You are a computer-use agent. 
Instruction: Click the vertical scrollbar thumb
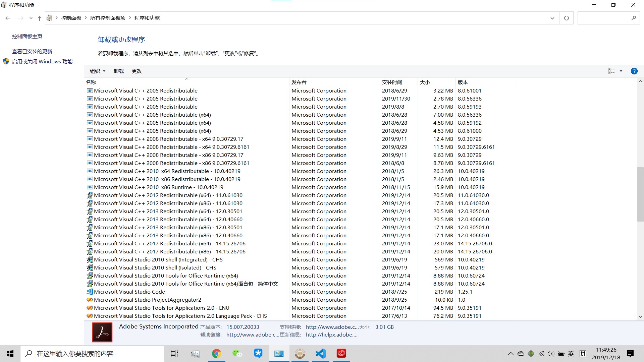click(x=640, y=194)
